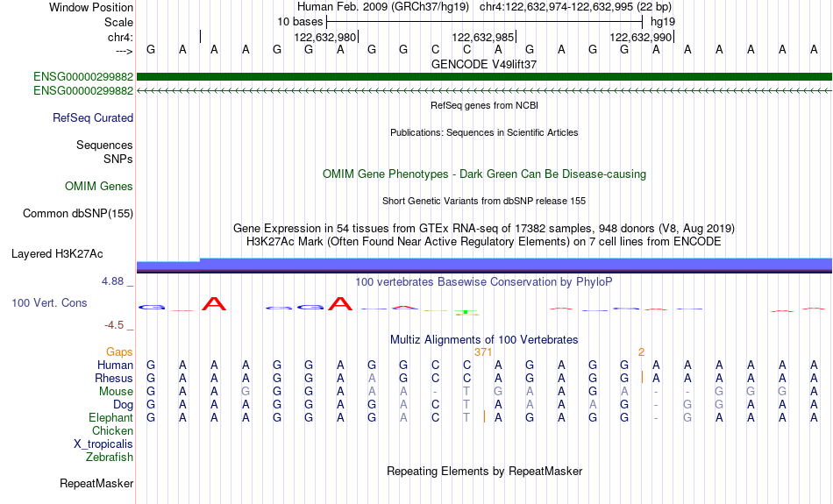Click the 122,632,980 ruler position
The width and height of the screenshot is (833, 504).
pos(324,37)
